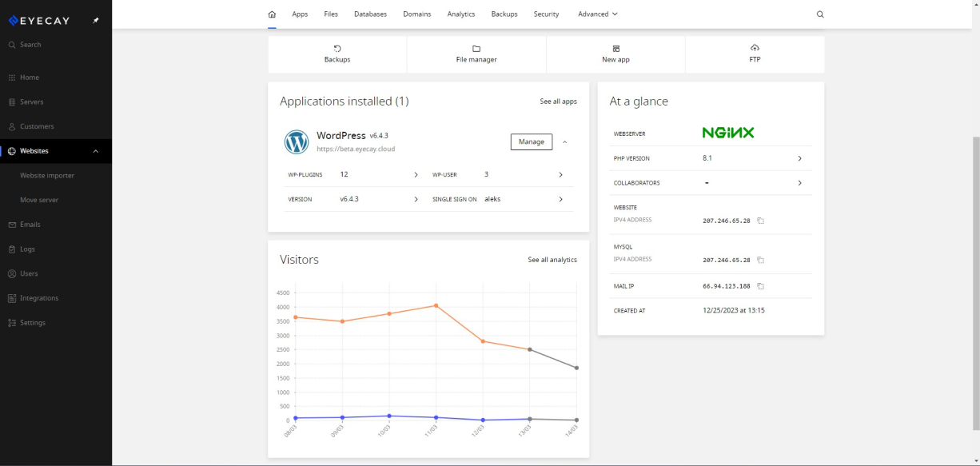
Task: Copy the MYSQL IPv4 address
Action: [761, 260]
